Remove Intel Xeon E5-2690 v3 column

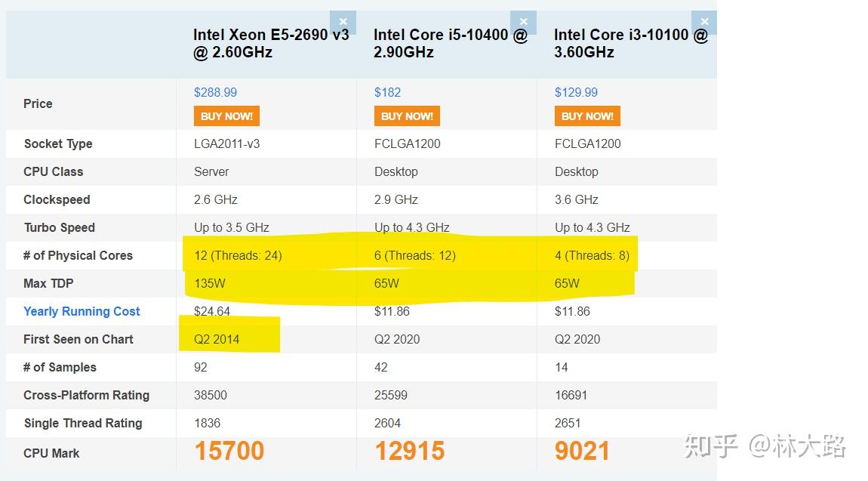coord(343,22)
